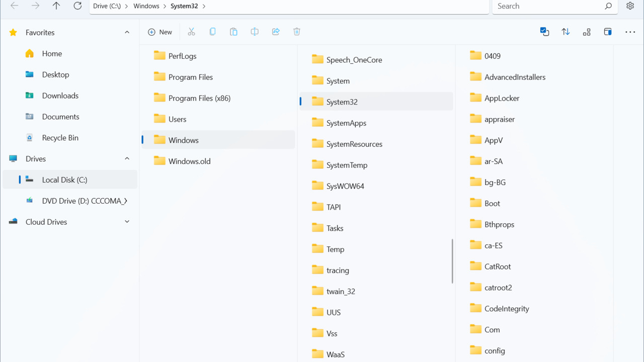Click the Delete trash icon in toolbar
Image resolution: width=644 pixels, height=362 pixels.
click(x=297, y=32)
